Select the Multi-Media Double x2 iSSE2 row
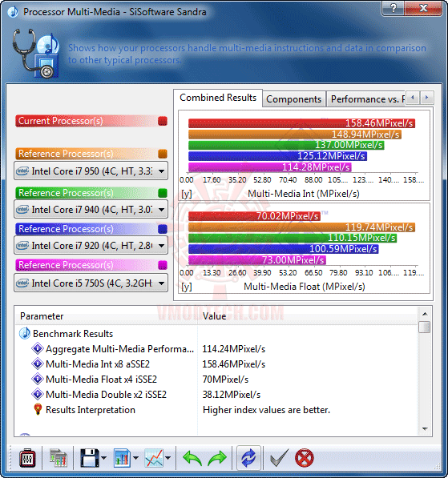This screenshot has width=448, height=478. pyautogui.click(x=216, y=395)
